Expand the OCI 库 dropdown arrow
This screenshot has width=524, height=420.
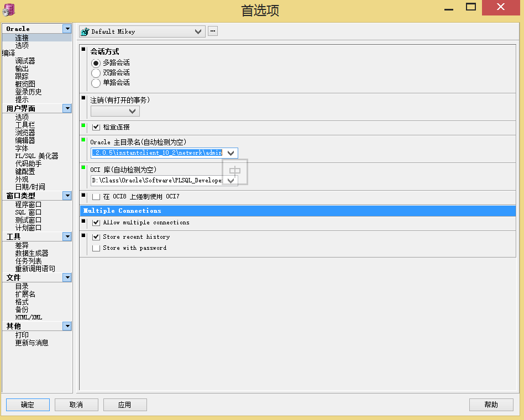click(x=231, y=180)
